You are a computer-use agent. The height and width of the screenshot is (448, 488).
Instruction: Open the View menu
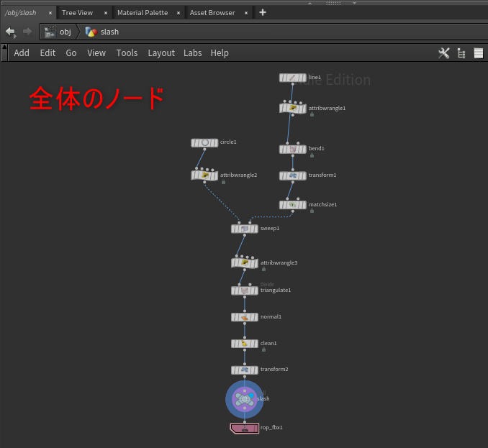click(x=96, y=52)
